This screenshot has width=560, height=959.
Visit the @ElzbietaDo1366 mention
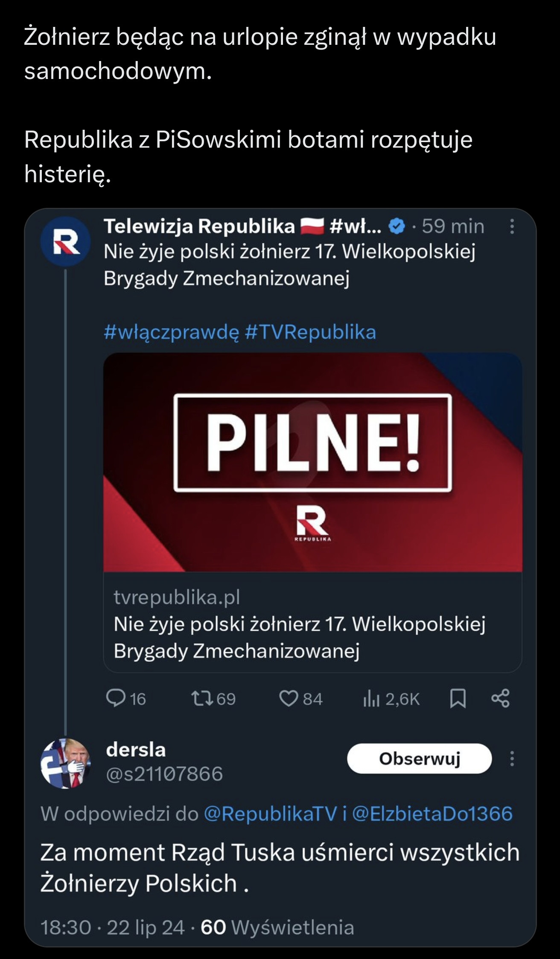click(x=432, y=813)
